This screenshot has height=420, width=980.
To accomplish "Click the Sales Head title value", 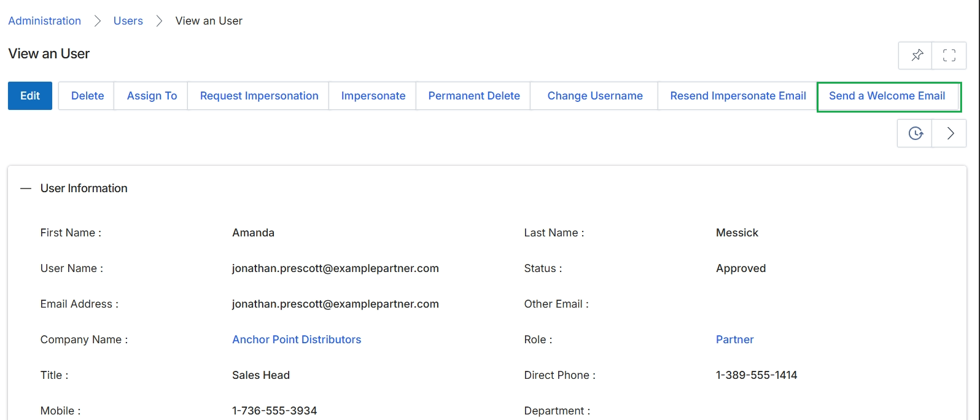I will click(261, 375).
